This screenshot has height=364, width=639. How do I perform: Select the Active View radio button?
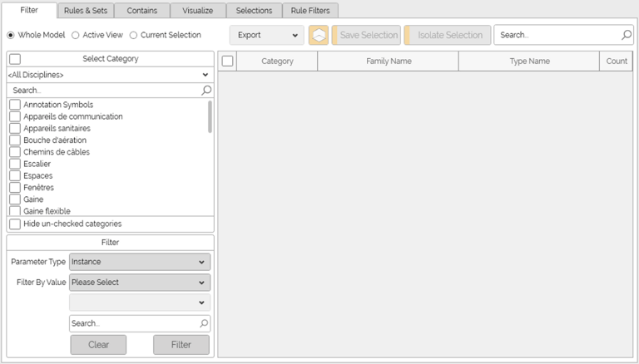[76, 35]
